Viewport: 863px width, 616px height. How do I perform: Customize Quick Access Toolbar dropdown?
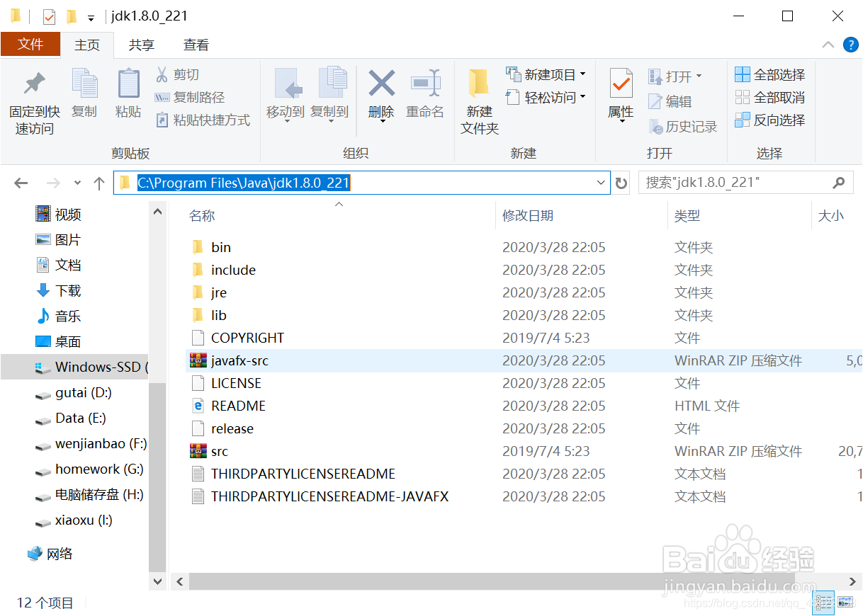click(91, 18)
